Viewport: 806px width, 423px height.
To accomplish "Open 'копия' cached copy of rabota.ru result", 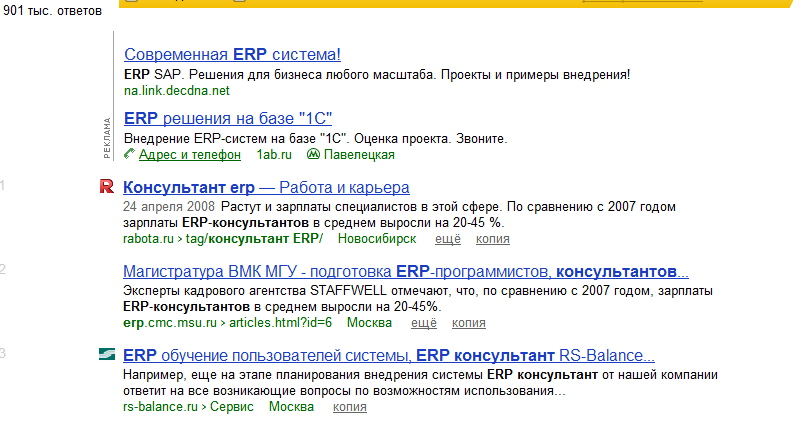I will pyautogui.click(x=492, y=239).
